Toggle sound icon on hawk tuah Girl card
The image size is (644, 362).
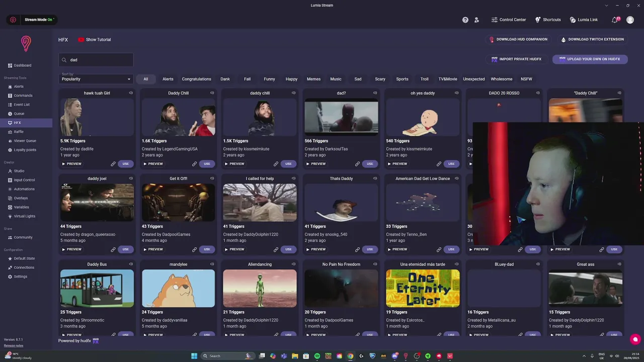pos(131,93)
